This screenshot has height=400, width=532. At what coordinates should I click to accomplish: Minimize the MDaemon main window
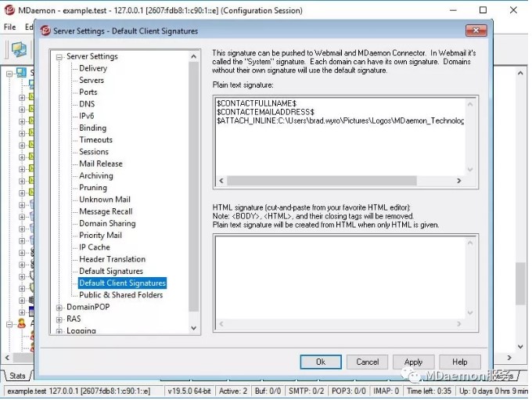(x=453, y=10)
